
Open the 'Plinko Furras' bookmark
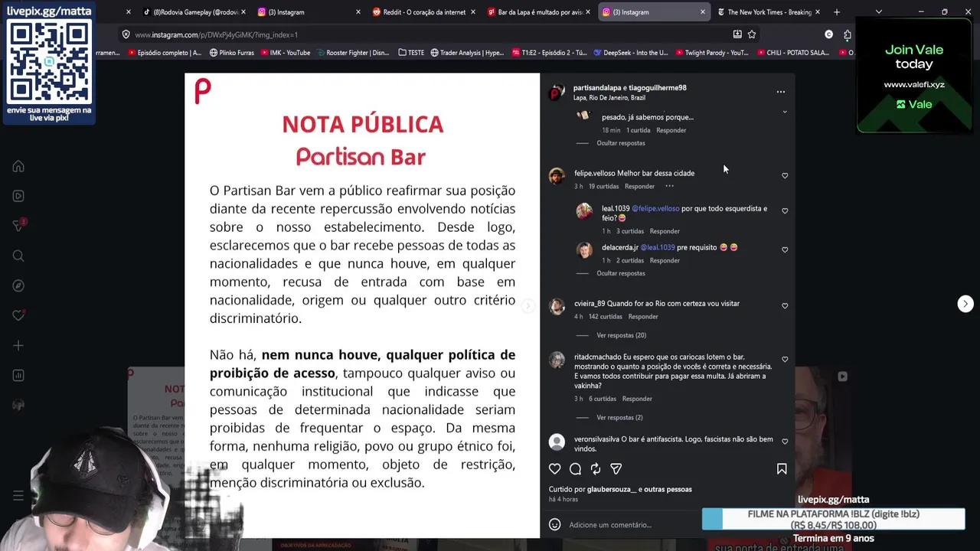(231, 53)
